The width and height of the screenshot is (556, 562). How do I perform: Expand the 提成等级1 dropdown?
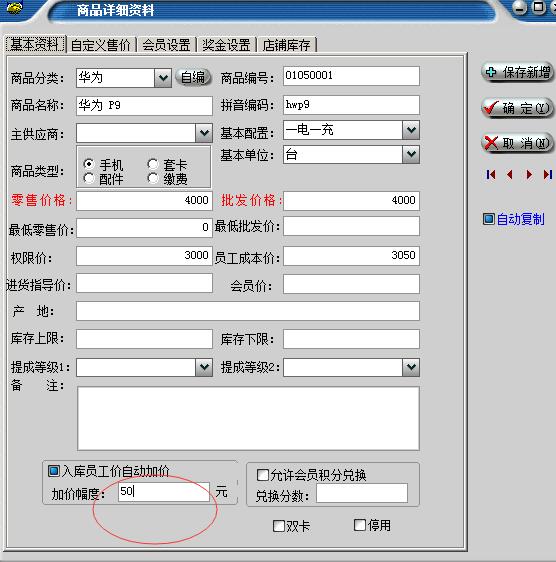[x=204, y=367]
